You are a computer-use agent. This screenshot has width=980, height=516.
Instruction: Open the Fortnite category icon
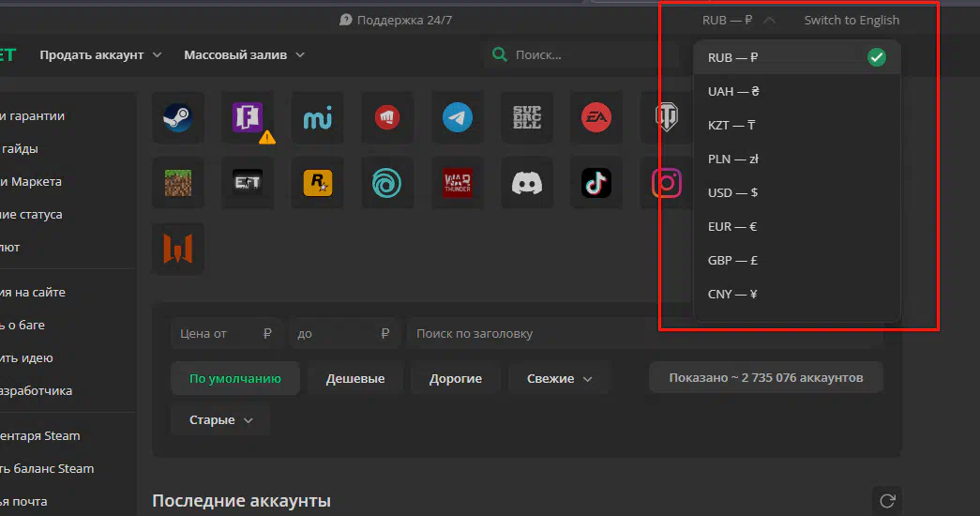click(249, 117)
